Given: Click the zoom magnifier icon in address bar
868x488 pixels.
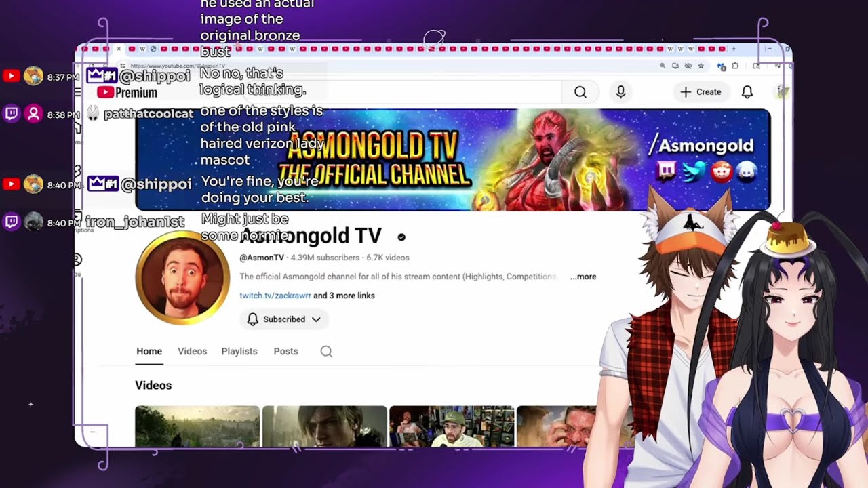Looking at the screenshot, I should click(x=663, y=66).
